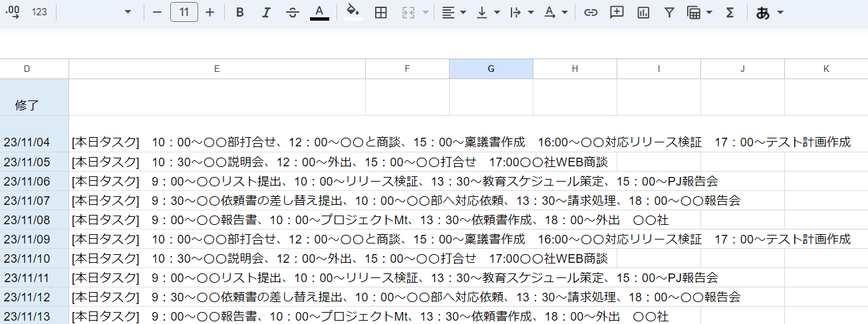868x324 pixels.
Task: Increase font size with plus button
Action: [x=210, y=12]
